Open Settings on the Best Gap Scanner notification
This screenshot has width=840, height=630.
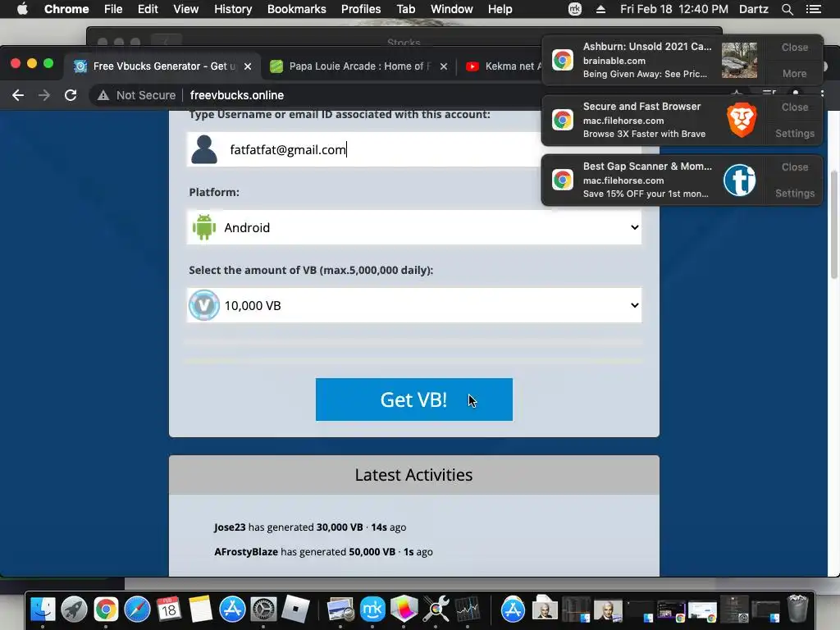click(x=794, y=194)
